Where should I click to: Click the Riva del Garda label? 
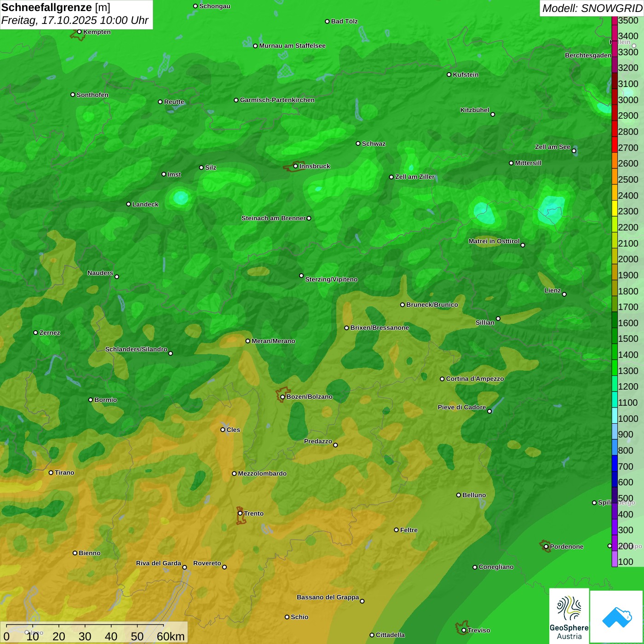click(x=159, y=563)
